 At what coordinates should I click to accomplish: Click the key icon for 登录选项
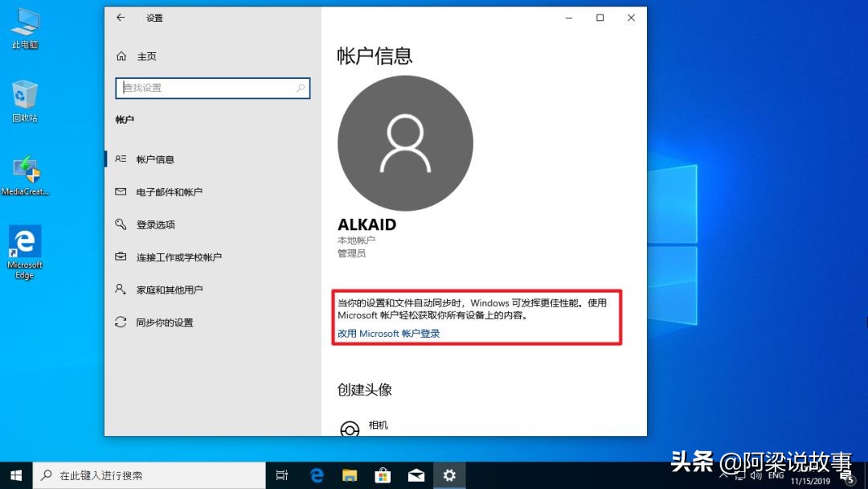tap(121, 224)
